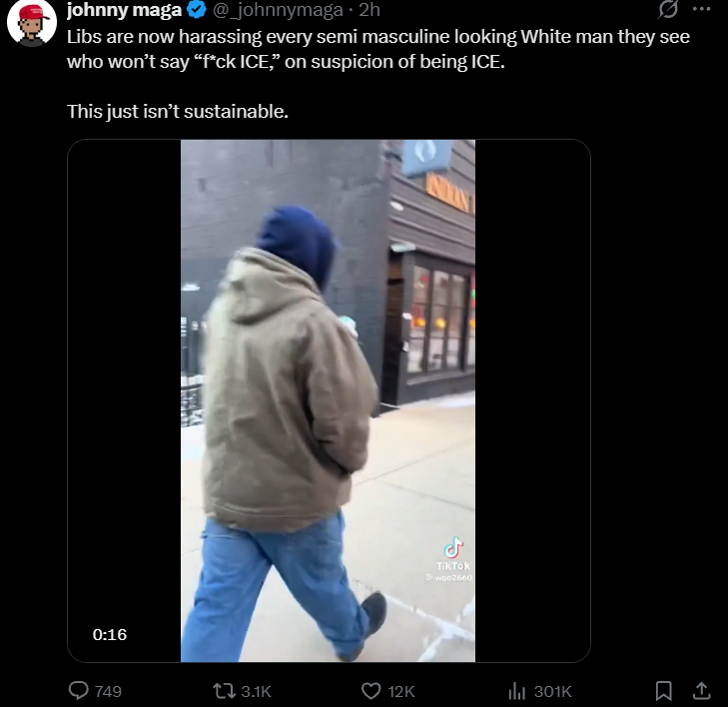Click the 749 replies count

pyautogui.click(x=108, y=691)
